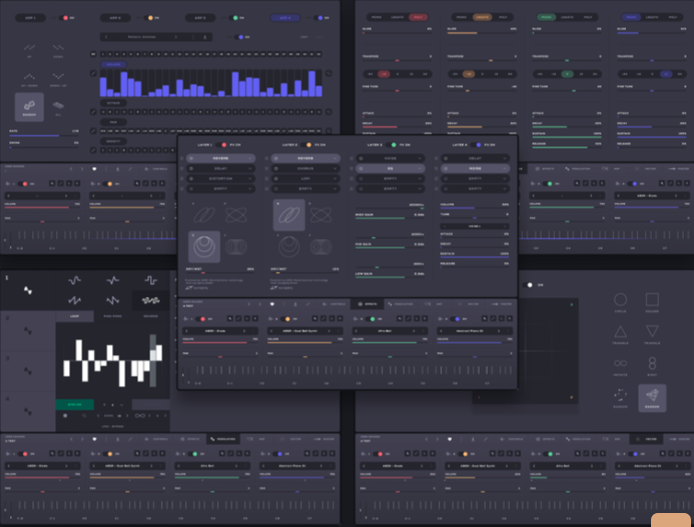The height and width of the screenshot is (527, 694).
Task: Click the Octave lane button
Action: (114, 103)
